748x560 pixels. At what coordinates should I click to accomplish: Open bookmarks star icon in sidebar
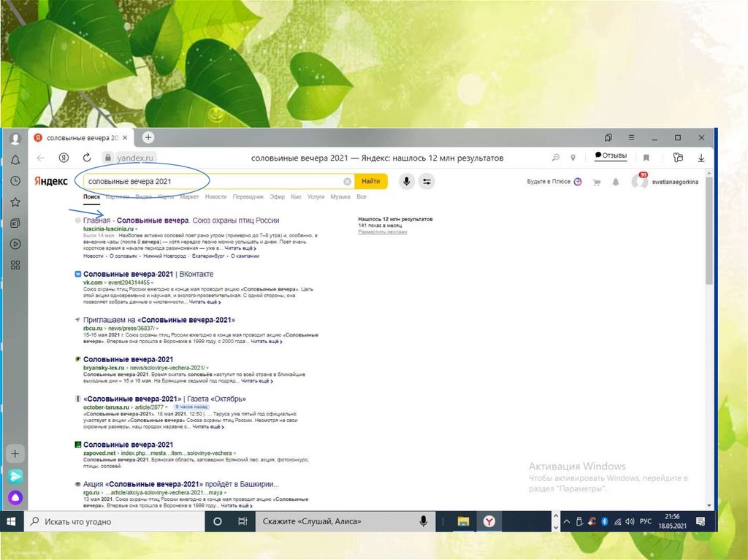point(15,202)
